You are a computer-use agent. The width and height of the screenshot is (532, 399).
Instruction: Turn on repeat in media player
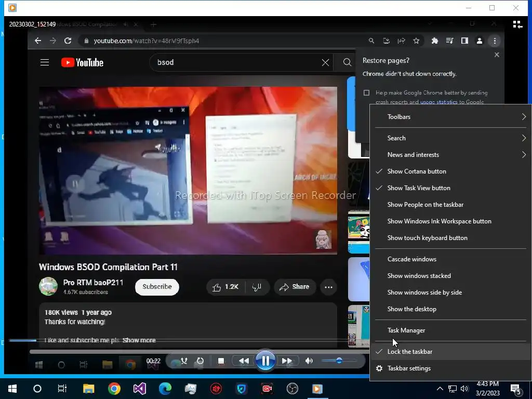(x=200, y=361)
